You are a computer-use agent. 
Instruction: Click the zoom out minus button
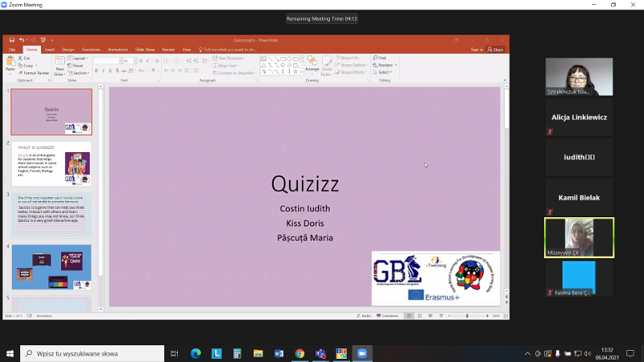tap(449, 316)
